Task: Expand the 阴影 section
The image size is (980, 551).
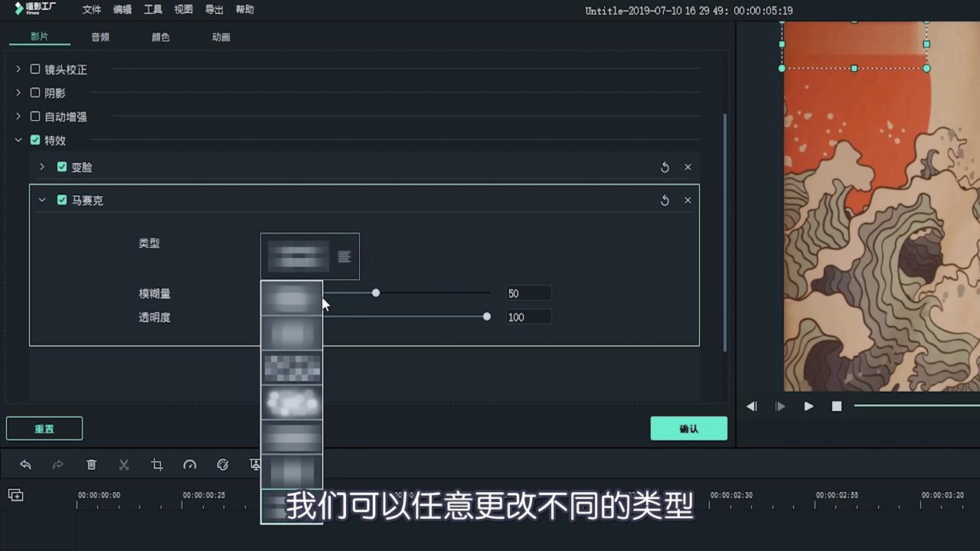Action: 18,93
